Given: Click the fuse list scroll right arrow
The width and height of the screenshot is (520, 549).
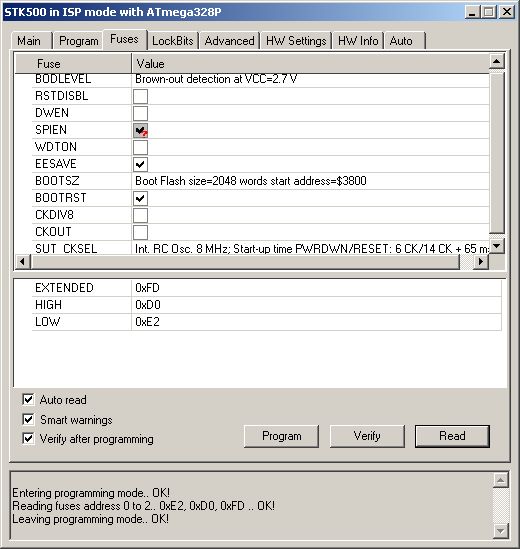Looking at the screenshot, I should click(x=481, y=262).
